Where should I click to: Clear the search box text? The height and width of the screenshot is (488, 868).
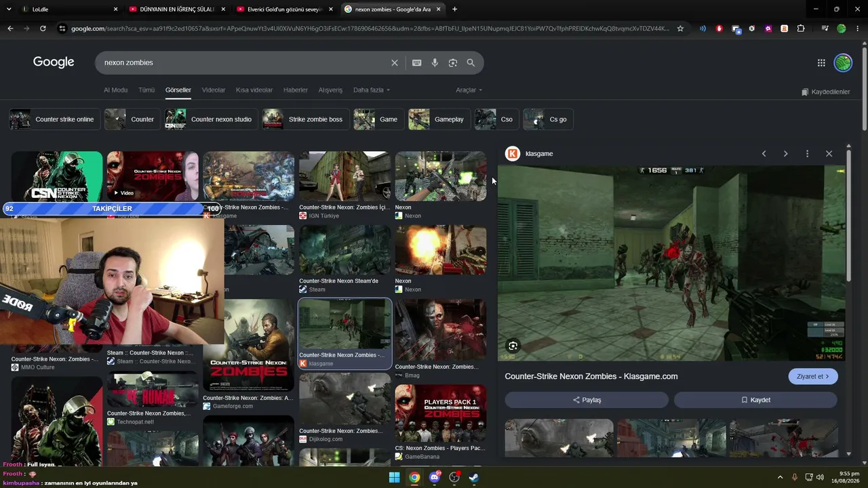pos(395,62)
